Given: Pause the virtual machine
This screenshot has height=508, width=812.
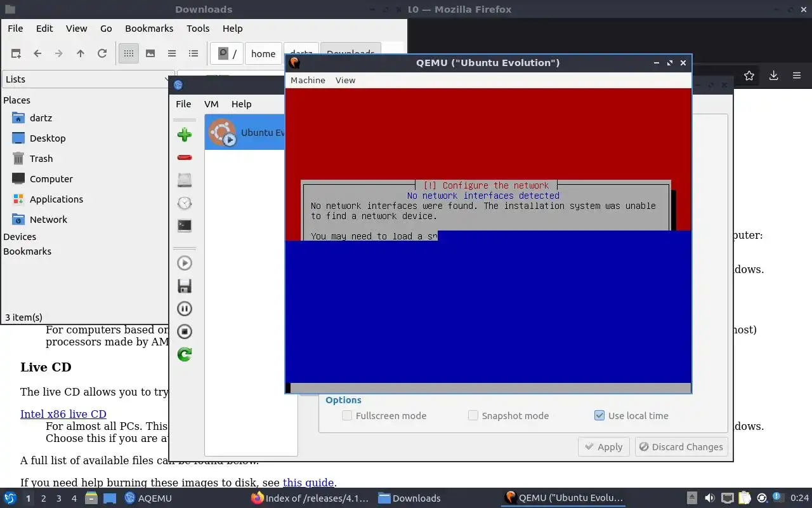Looking at the screenshot, I should coord(185,309).
